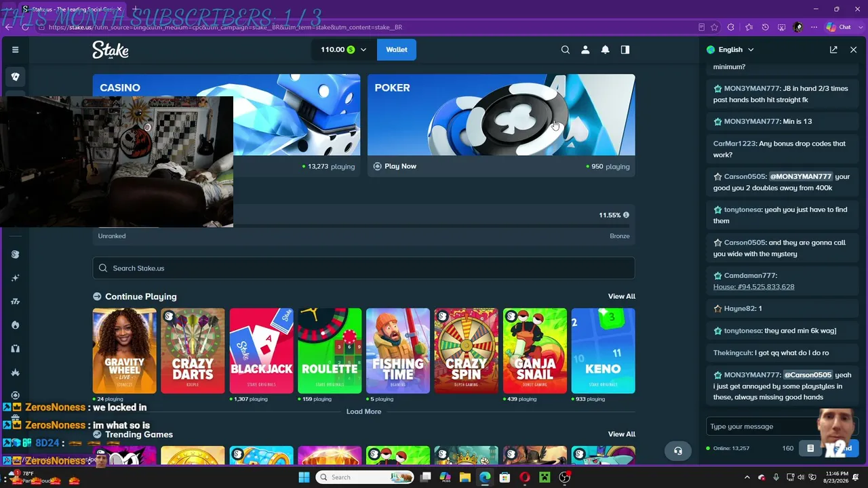Open the Crazy Spin game
868x488 pixels.
(x=467, y=351)
